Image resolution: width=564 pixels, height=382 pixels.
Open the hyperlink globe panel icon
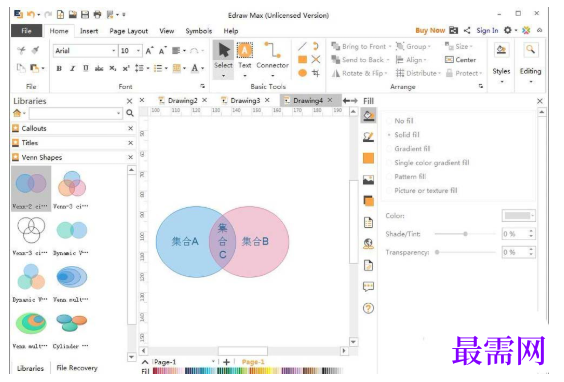(368, 244)
